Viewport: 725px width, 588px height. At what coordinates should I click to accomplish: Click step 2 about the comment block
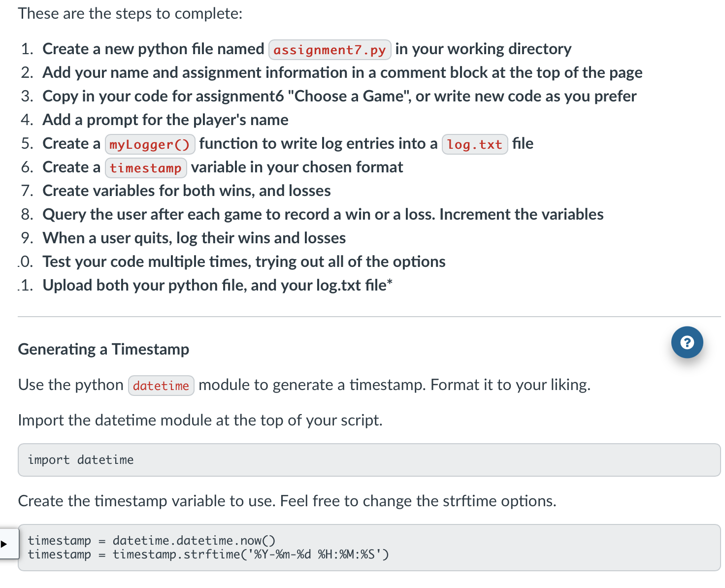[342, 72]
